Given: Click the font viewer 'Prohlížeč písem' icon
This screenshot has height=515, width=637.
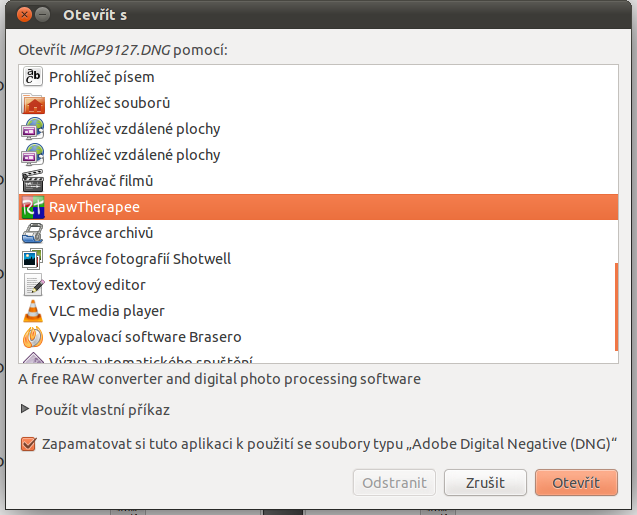Looking at the screenshot, I should pos(33,77).
